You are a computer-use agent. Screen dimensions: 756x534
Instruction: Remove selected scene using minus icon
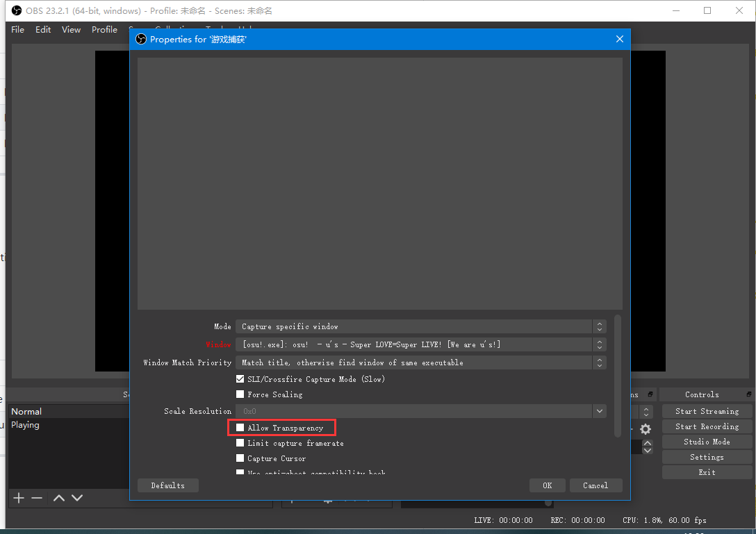pyautogui.click(x=38, y=497)
